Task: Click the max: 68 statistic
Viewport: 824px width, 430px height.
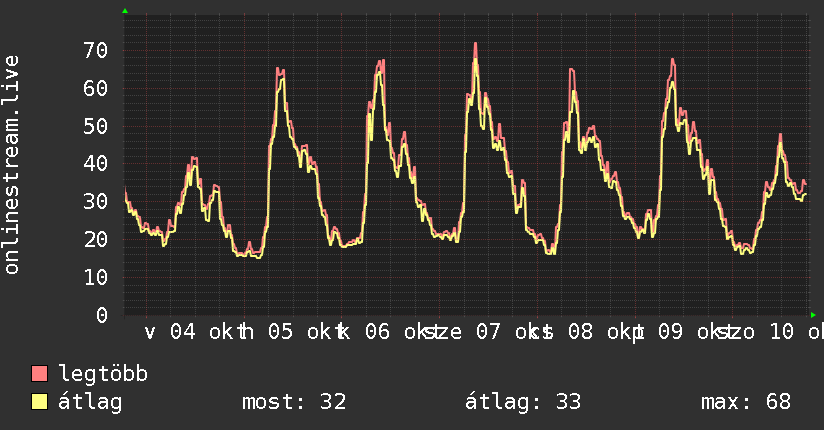Action: (746, 402)
